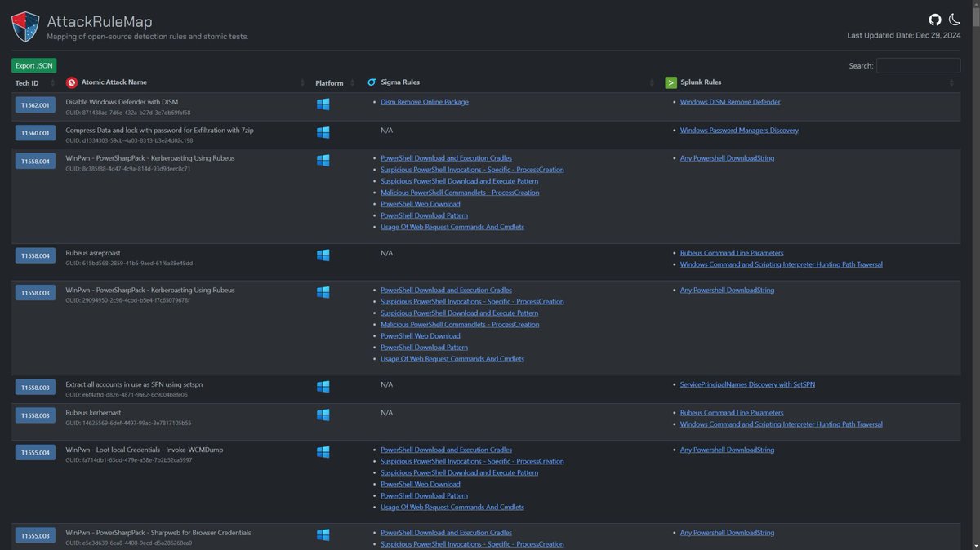
Task: Open T1560.001 technique badge
Action: (35, 132)
